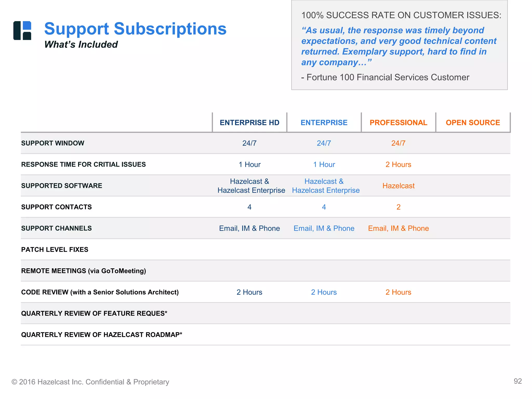Viewport: 532px width, 399px height.
Task: Select the Support Window row label
Action: (x=53, y=143)
